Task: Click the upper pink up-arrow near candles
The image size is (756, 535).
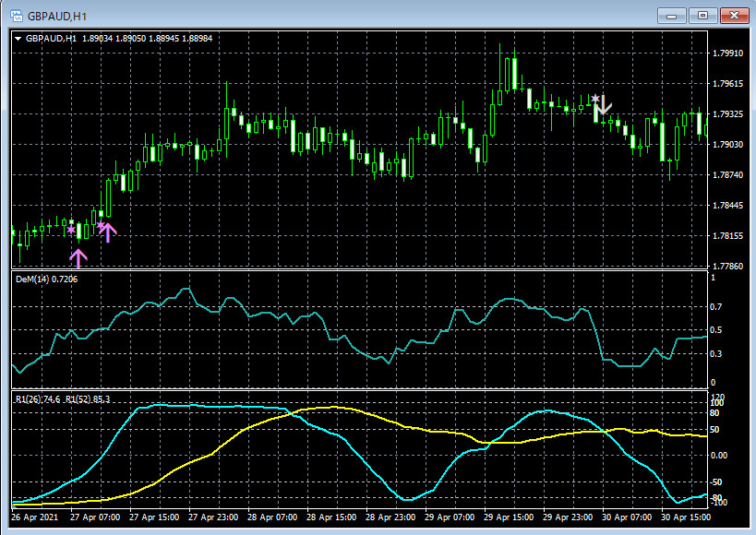Action: click(109, 232)
